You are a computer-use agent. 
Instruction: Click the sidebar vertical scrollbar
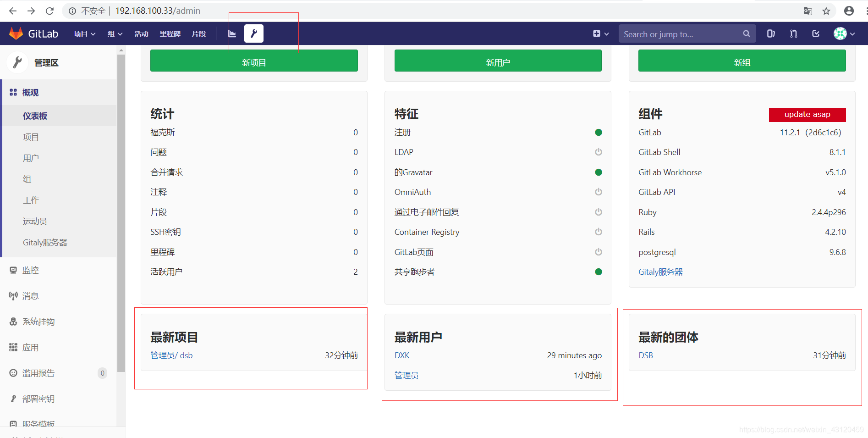(x=121, y=213)
